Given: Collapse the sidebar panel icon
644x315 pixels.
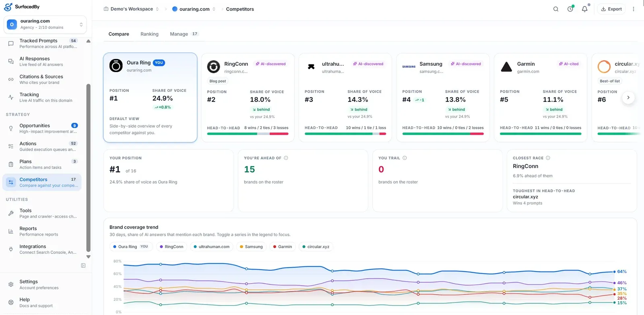Looking at the screenshot, I should (83, 265).
